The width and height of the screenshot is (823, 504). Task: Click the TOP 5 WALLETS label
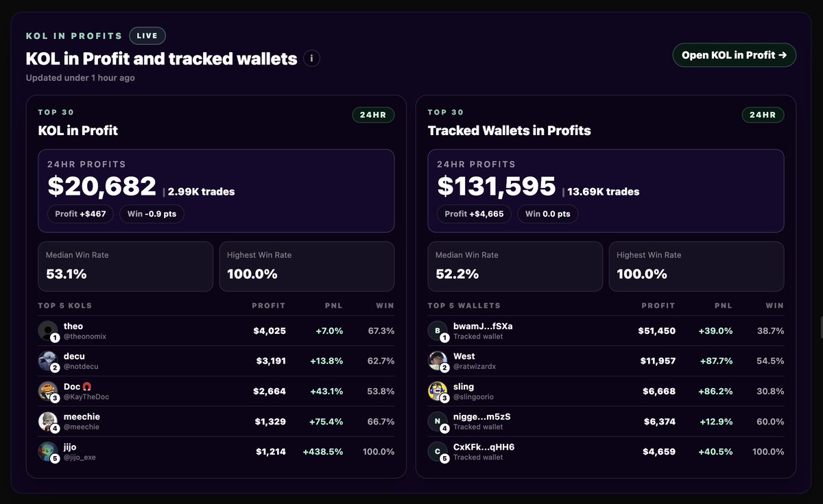click(464, 306)
